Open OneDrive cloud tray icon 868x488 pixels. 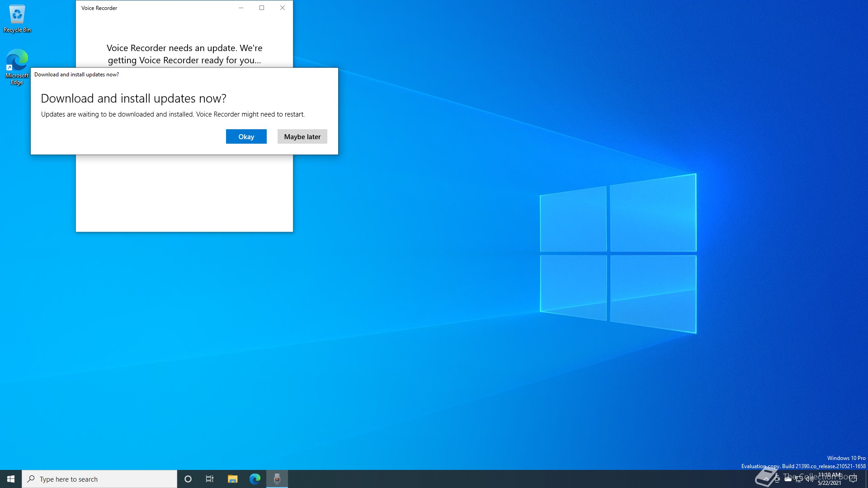coord(788,479)
